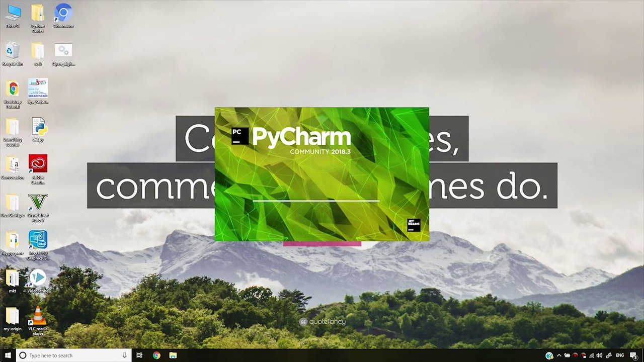This screenshot has width=644, height=362.
Task: Click the Get Help tray icon
Action: (549, 355)
